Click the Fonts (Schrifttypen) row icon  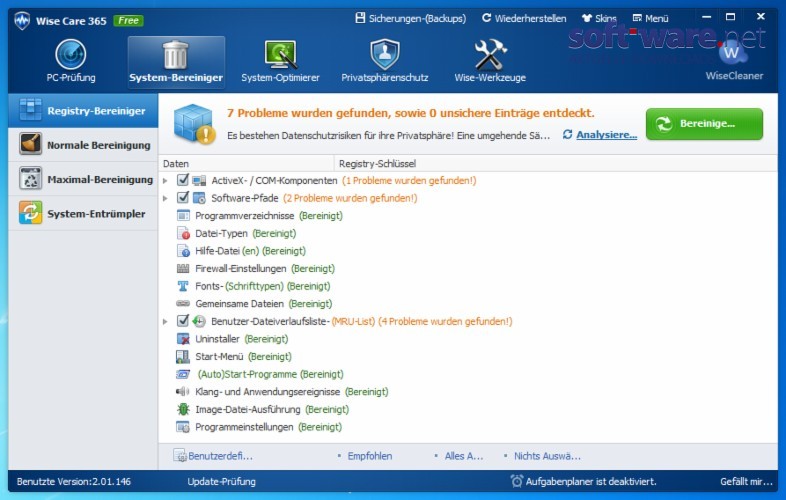click(x=183, y=286)
